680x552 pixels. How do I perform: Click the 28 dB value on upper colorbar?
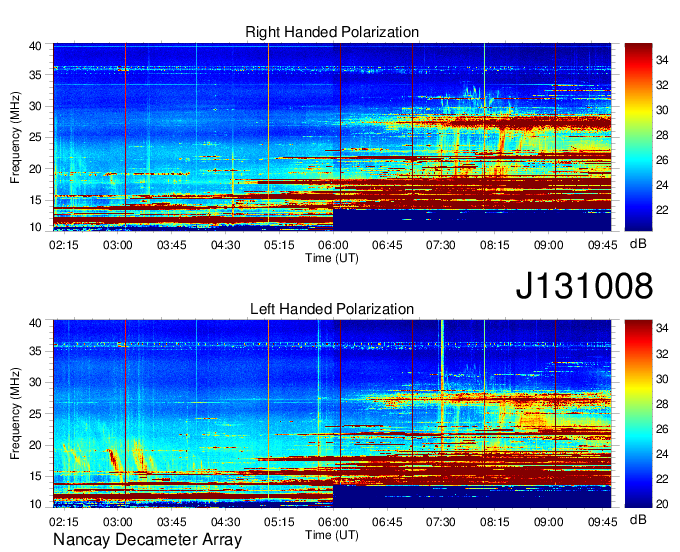tap(662, 135)
